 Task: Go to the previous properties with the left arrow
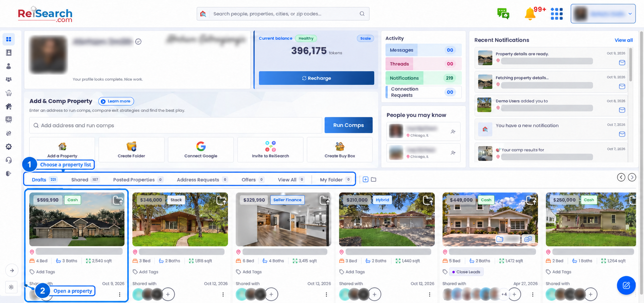coord(621,177)
